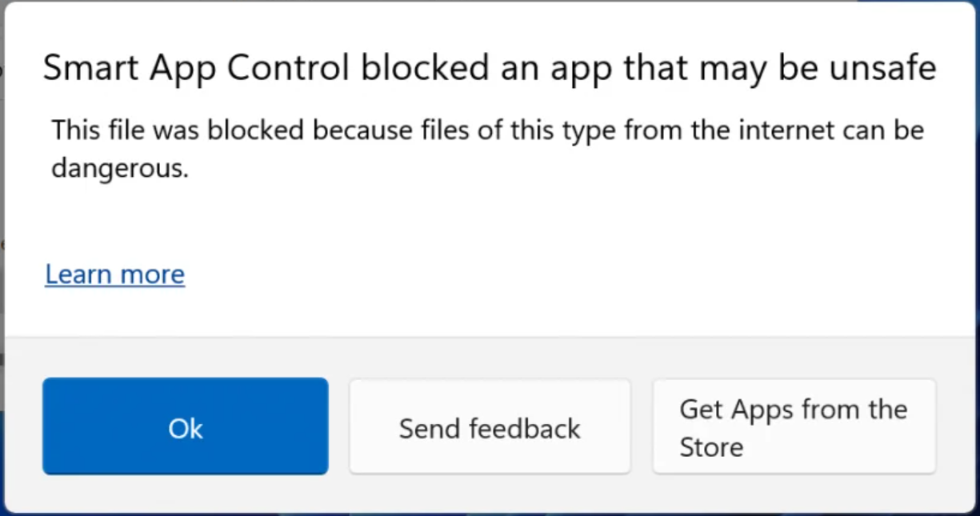
Task: Acknowledge the Smart App Control warning with Ok
Action: tap(185, 426)
